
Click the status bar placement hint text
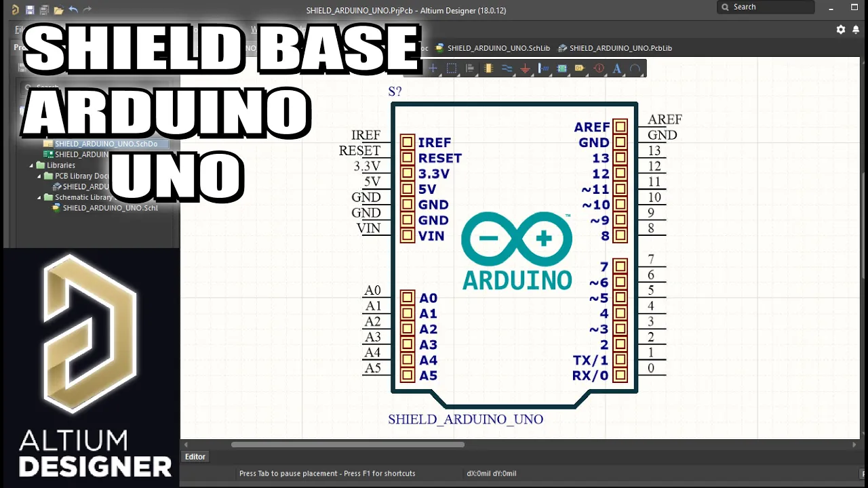coord(327,474)
